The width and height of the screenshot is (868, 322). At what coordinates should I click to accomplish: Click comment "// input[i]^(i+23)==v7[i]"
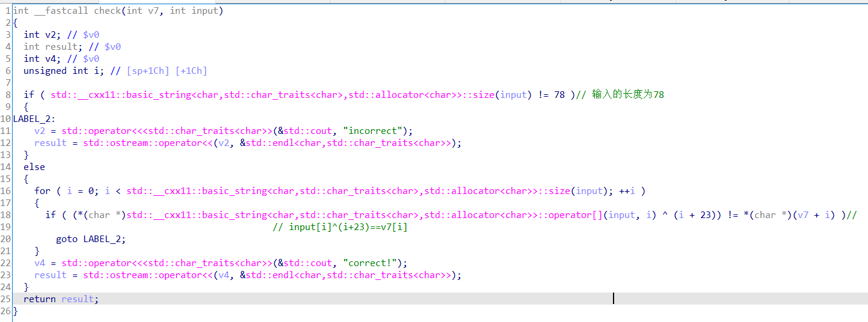point(340,227)
